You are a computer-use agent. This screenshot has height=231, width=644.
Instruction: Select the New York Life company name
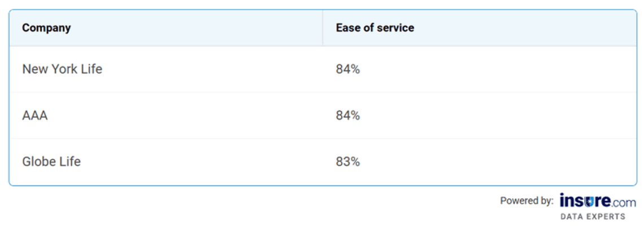[62, 69]
